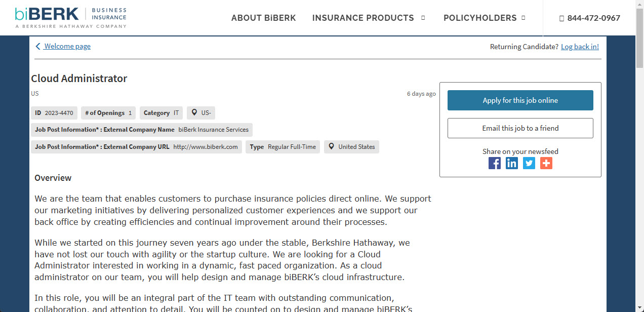The height and width of the screenshot is (312, 644).
Task: Share job on Facebook
Action: 495,163
